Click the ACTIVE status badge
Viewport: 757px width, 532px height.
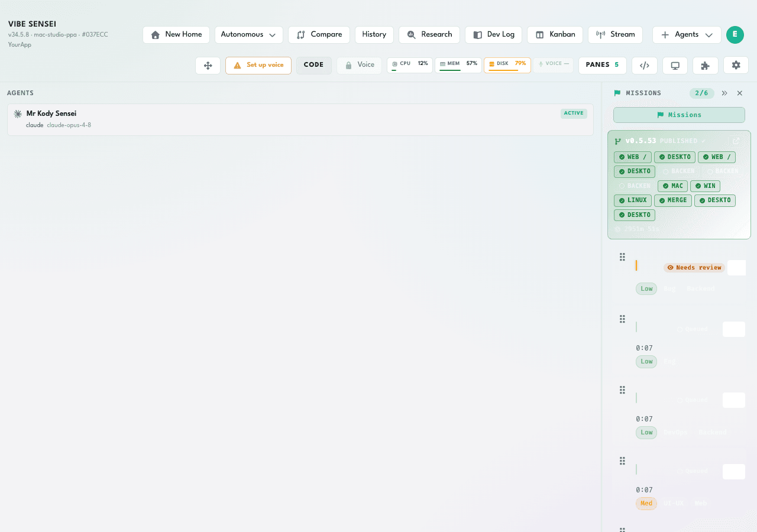[574, 113]
